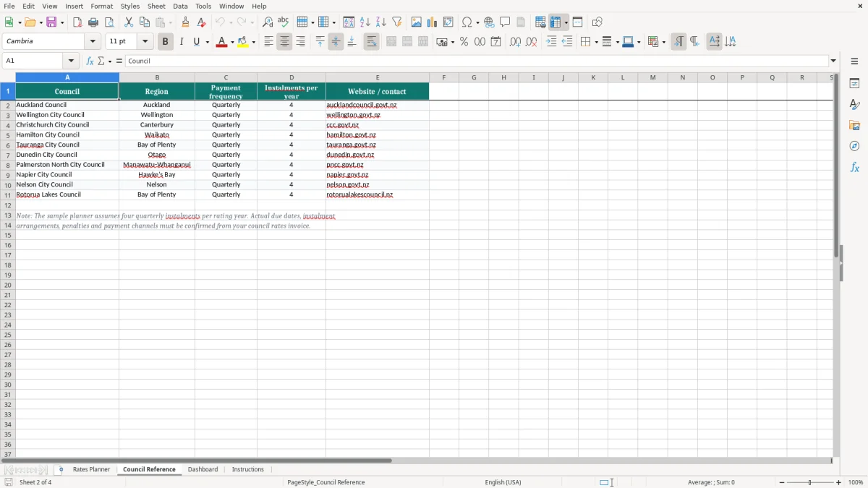
Task: Open Find & Replace from the toolbar
Action: coord(268,22)
